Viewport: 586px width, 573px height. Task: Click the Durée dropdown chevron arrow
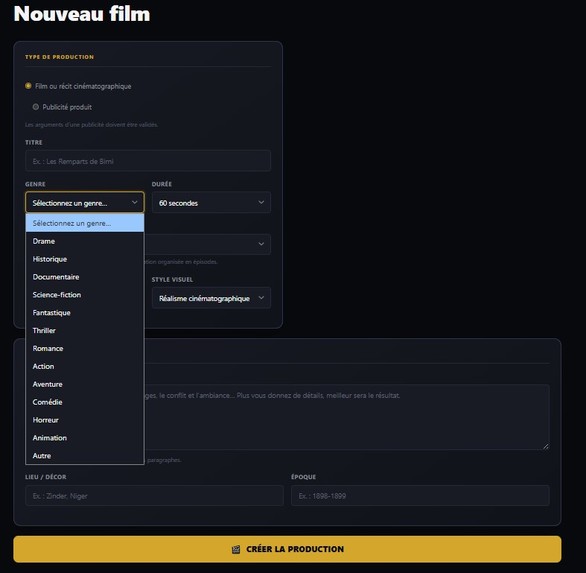click(x=261, y=202)
